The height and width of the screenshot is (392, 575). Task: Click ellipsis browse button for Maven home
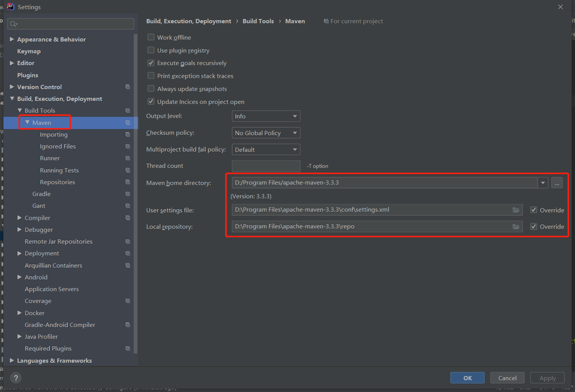coord(557,183)
